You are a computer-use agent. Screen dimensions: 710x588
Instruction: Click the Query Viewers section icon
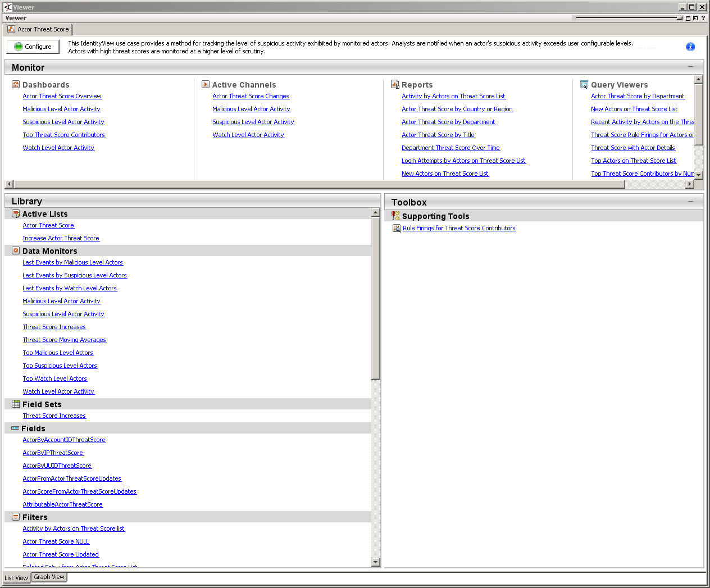584,84
